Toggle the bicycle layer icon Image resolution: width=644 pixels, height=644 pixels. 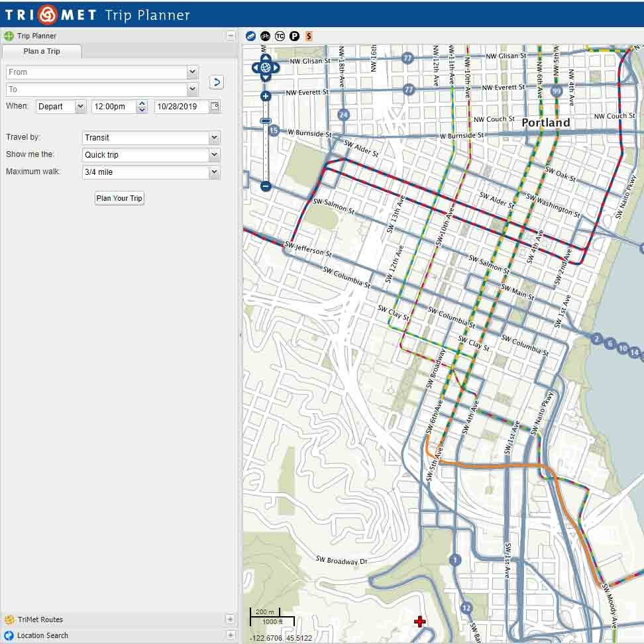tap(265, 36)
